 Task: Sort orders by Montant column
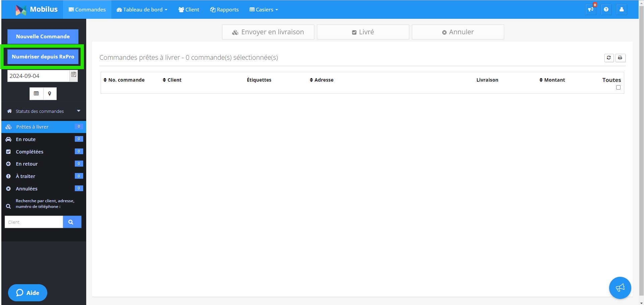(x=552, y=80)
